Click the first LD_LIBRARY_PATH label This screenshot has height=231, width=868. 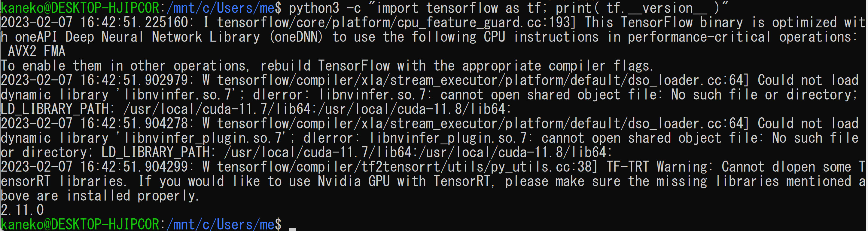pyautogui.click(x=55, y=109)
